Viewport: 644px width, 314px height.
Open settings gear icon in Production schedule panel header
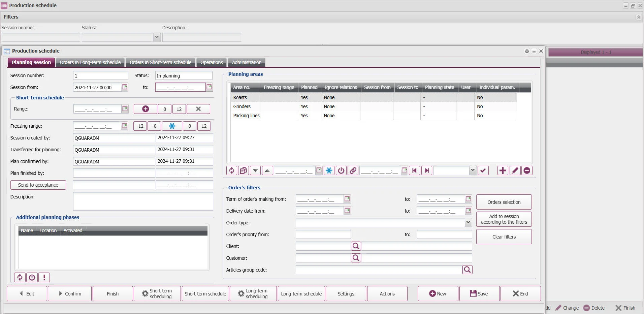tap(527, 51)
